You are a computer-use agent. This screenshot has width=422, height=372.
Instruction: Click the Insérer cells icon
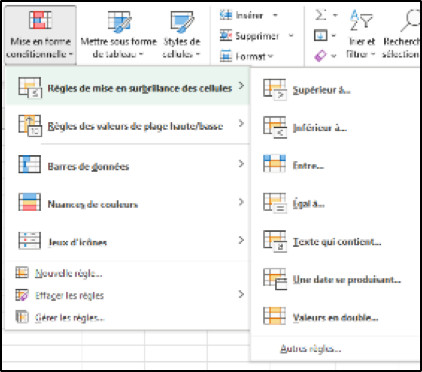tap(226, 15)
